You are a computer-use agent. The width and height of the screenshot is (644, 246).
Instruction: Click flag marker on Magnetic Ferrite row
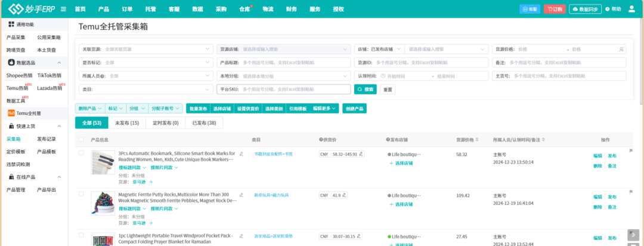coord(631,191)
